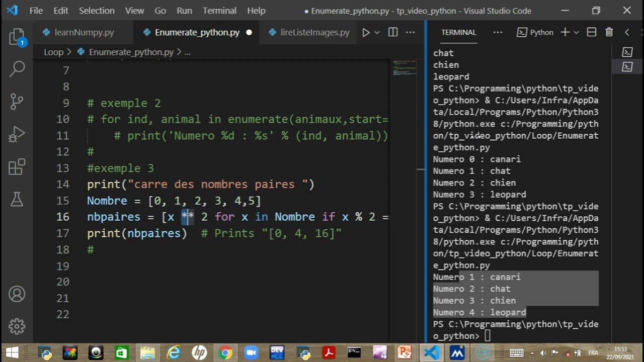Click the FRA language indicator
This screenshot has height=362, width=644.
click(x=594, y=353)
